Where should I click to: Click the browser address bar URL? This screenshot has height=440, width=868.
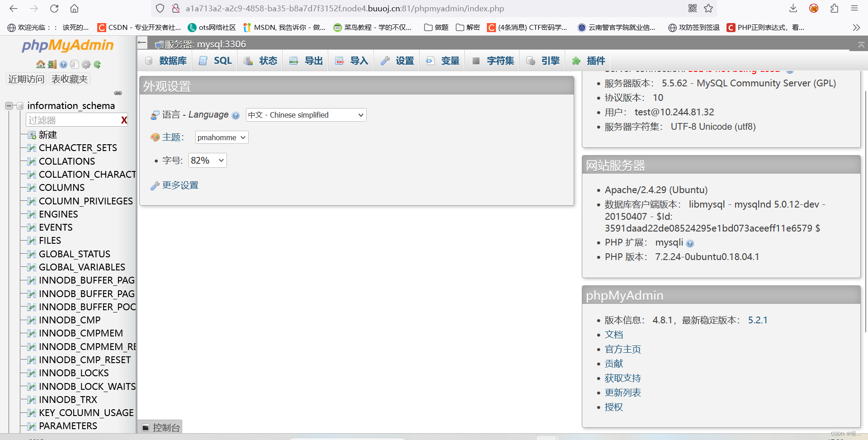point(344,8)
